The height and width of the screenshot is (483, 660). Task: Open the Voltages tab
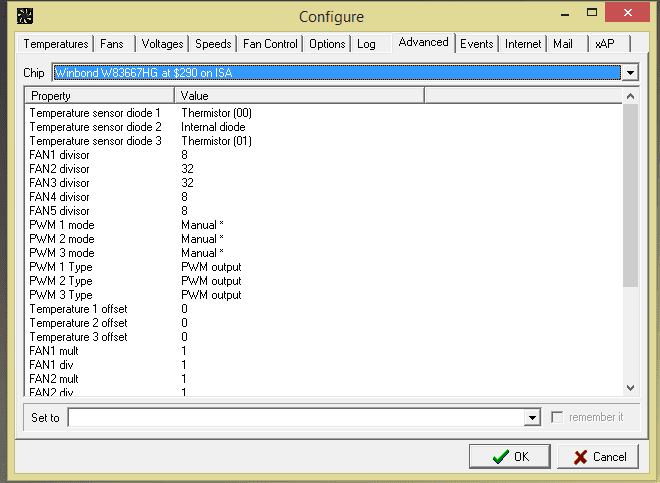pyautogui.click(x=162, y=44)
